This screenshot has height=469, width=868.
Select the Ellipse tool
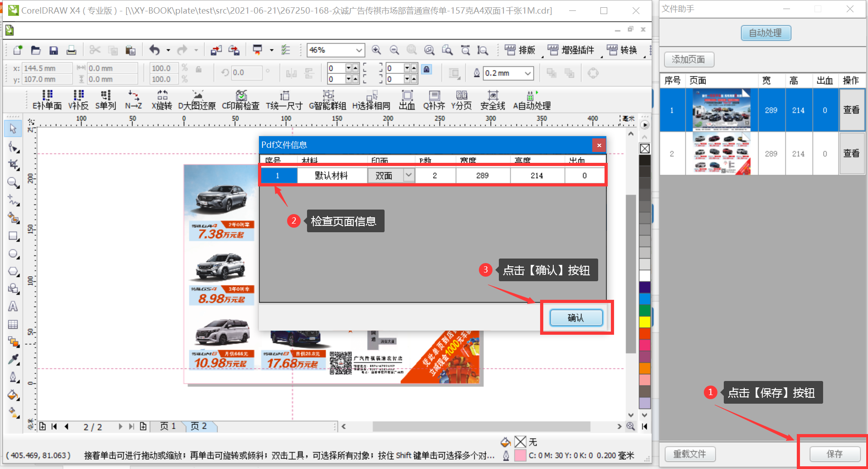pos(13,254)
